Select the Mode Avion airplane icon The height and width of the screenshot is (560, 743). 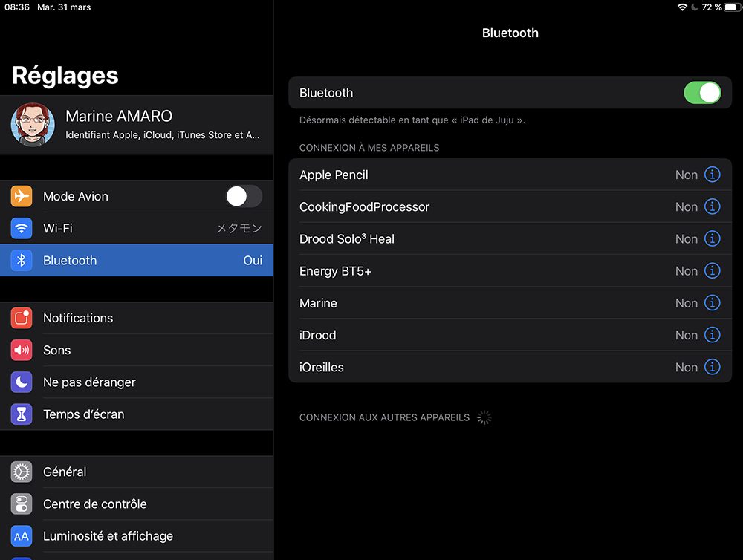pyautogui.click(x=21, y=196)
